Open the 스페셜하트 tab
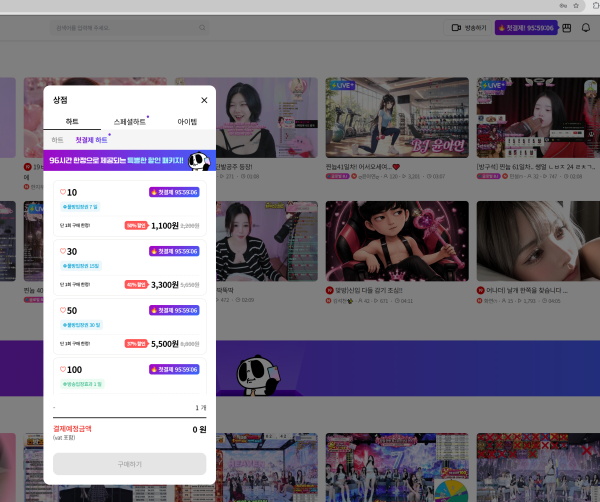This screenshot has width=600, height=502. 130,121
